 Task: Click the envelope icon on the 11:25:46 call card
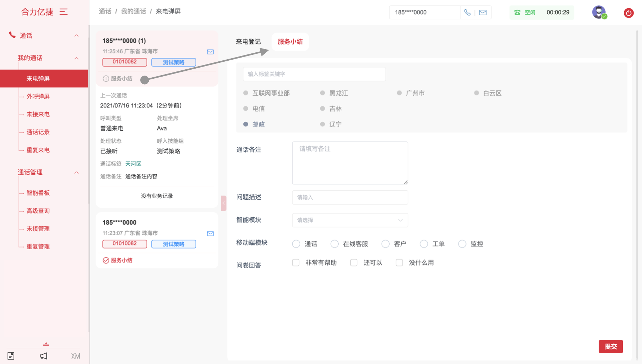click(210, 52)
